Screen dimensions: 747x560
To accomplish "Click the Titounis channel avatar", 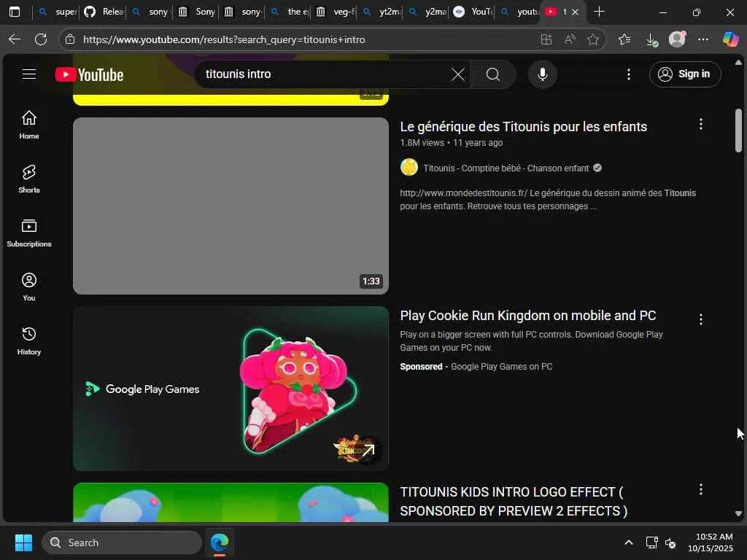I will (409, 168).
